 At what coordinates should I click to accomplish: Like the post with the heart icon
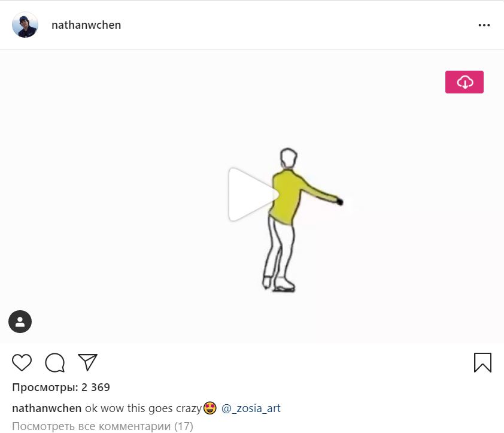coord(22,362)
